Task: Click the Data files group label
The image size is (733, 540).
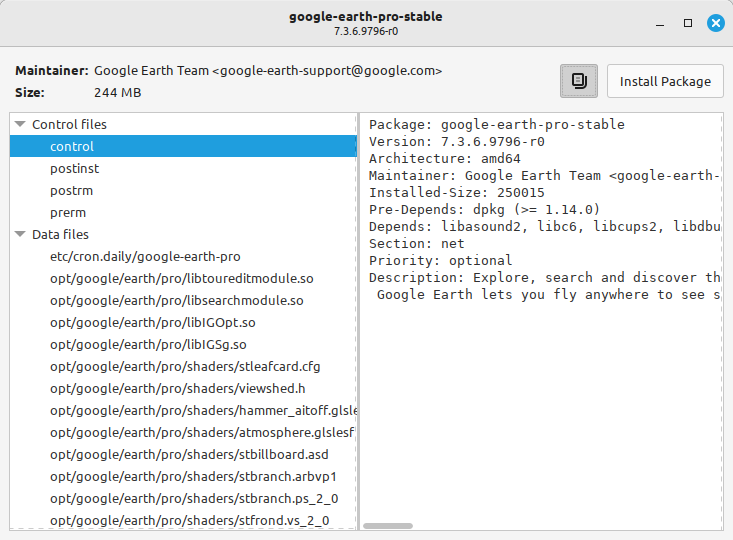Action: [60, 234]
